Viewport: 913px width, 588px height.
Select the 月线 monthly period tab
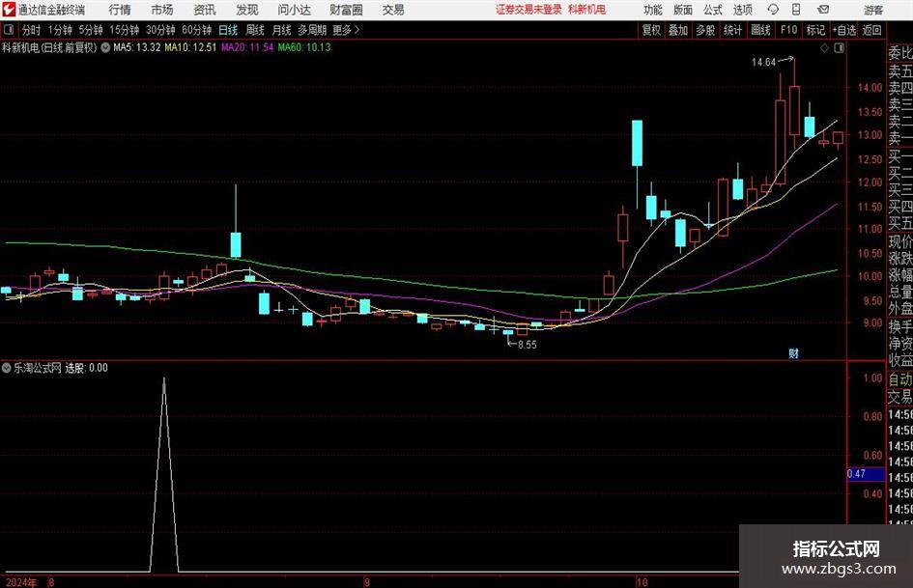tap(281, 30)
